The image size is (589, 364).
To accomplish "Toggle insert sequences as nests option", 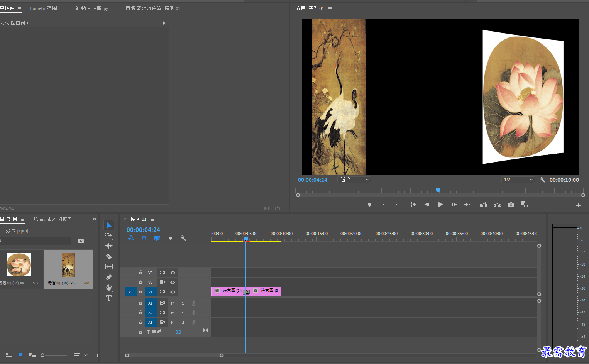I will (131, 238).
